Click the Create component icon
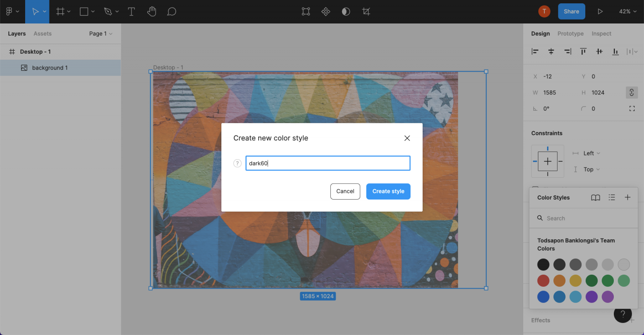Viewport: 644px width, 335px height. tap(326, 12)
